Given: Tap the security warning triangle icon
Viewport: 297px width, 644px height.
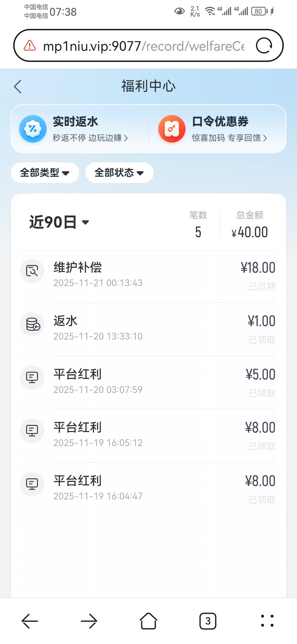Looking at the screenshot, I should pyautogui.click(x=30, y=46).
